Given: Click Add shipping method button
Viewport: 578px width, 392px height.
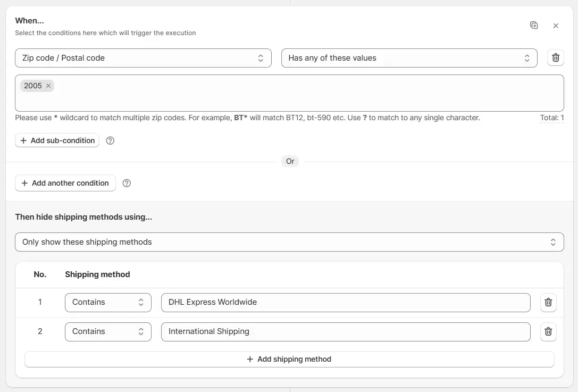Looking at the screenshot, I should pos(289,359).
